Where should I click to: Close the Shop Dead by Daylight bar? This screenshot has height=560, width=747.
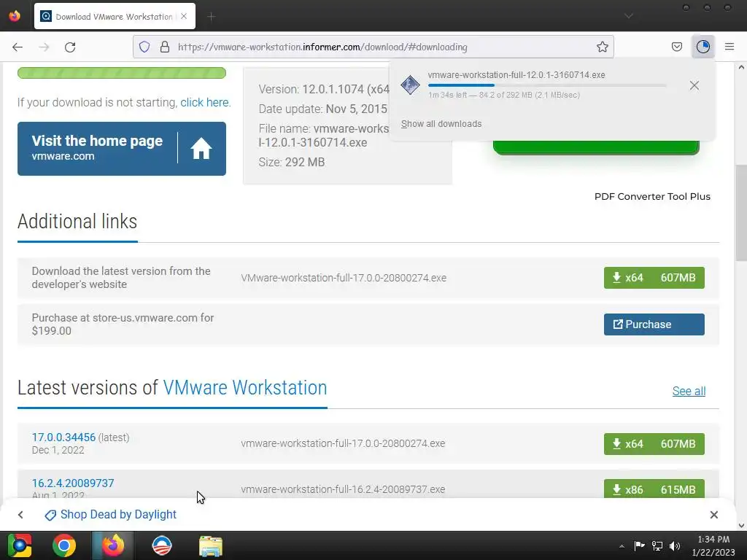[x=713, y=515]
